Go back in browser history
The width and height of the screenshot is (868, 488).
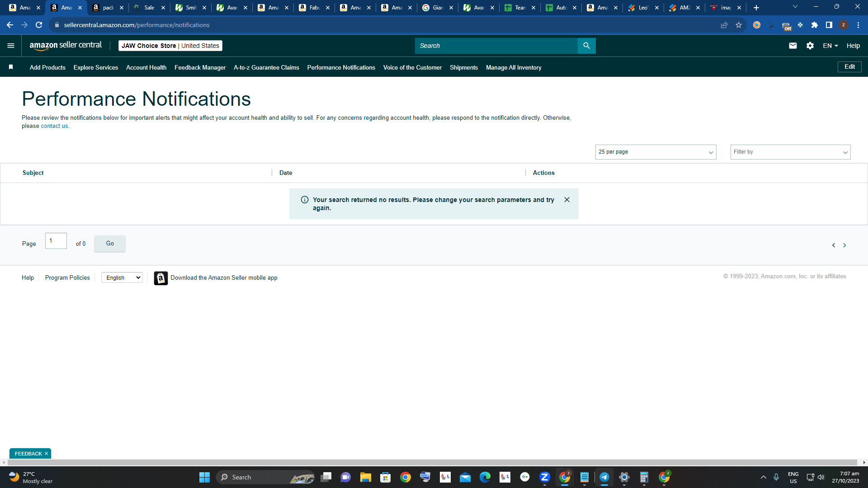(x=10, y=25)
